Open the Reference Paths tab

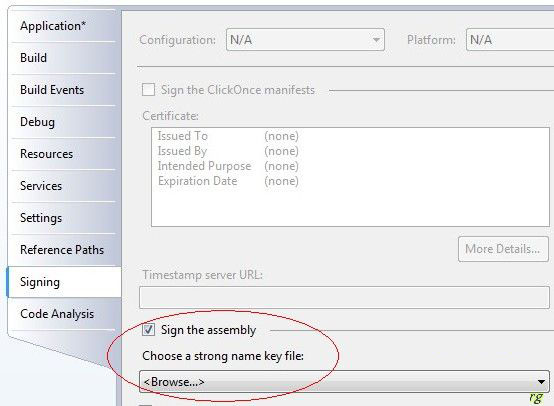[x=63, y=250]
